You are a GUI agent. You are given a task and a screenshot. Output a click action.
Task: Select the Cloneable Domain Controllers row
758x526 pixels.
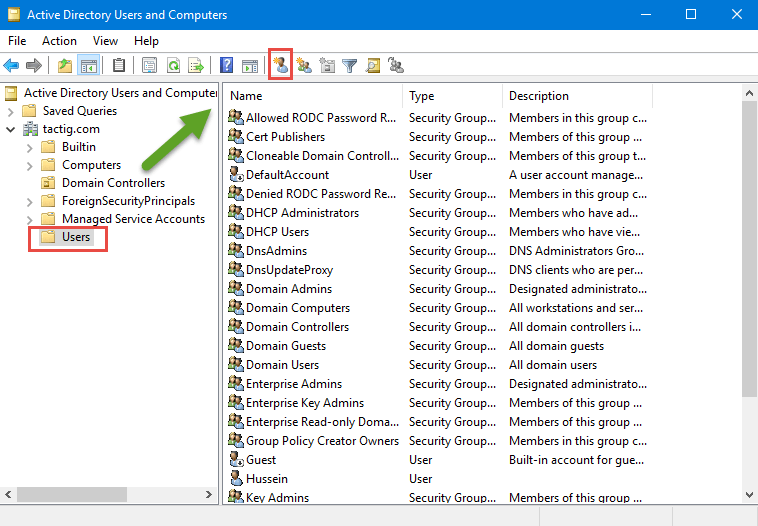point(437,156)
